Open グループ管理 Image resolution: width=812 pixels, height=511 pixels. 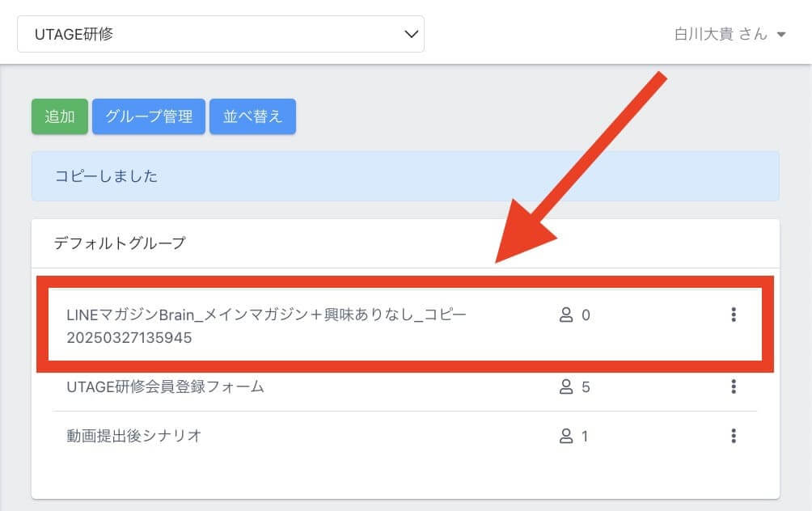(149, 116)
